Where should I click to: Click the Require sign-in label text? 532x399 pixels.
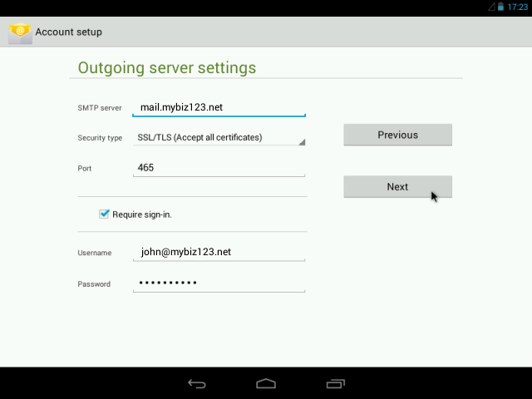[142, 214]
